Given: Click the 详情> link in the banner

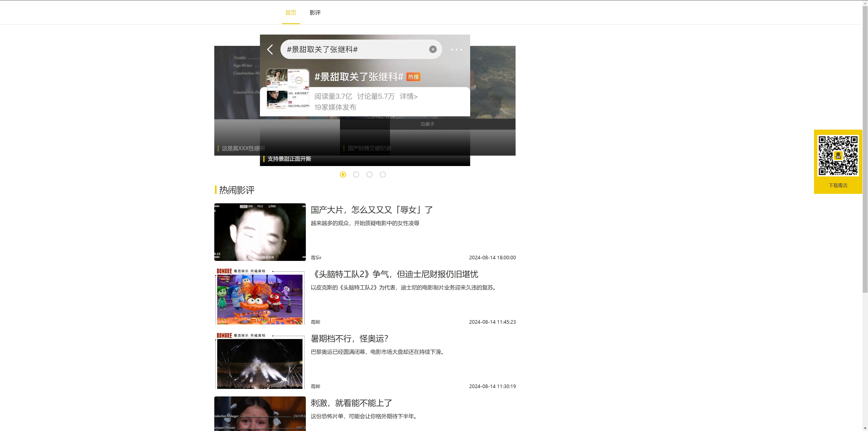Looking at the screenshot, I should 408,96.
